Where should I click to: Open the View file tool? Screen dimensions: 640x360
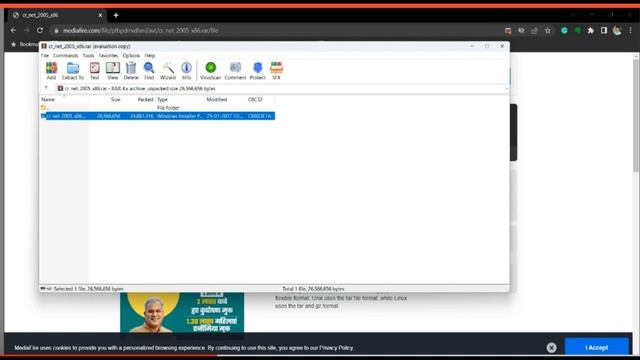(113, 71)
